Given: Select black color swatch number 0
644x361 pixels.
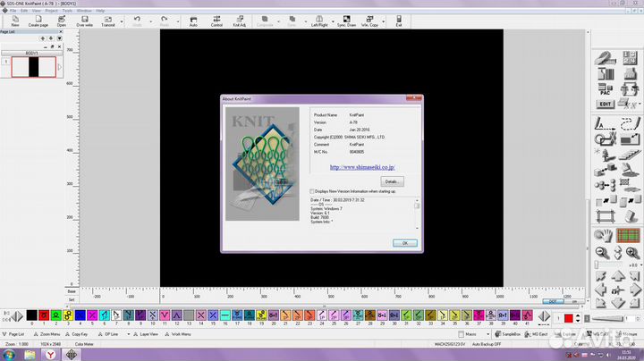Looking at the screenshot, I should click(31, 315).
